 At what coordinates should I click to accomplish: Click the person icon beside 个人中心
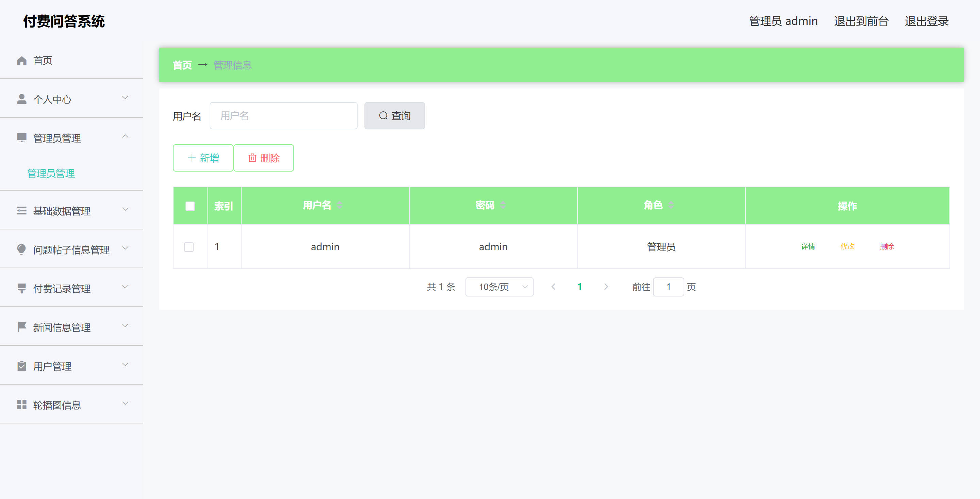22,99
